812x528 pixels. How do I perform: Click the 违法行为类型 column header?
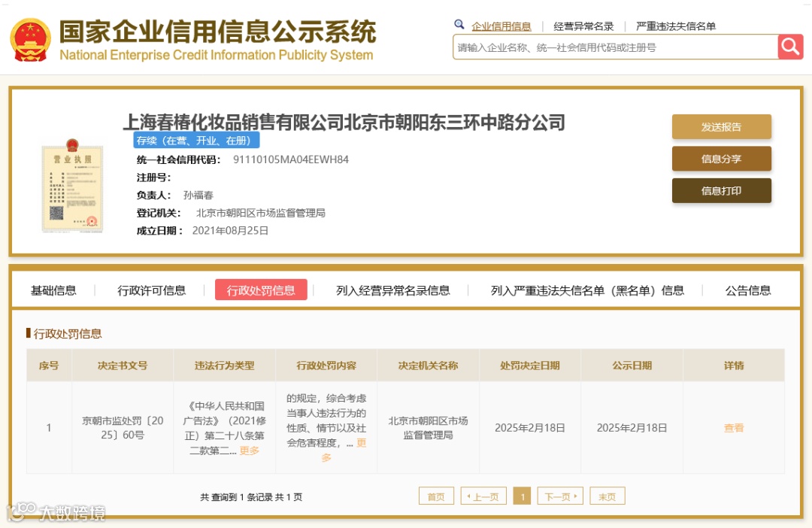(224, 366)
